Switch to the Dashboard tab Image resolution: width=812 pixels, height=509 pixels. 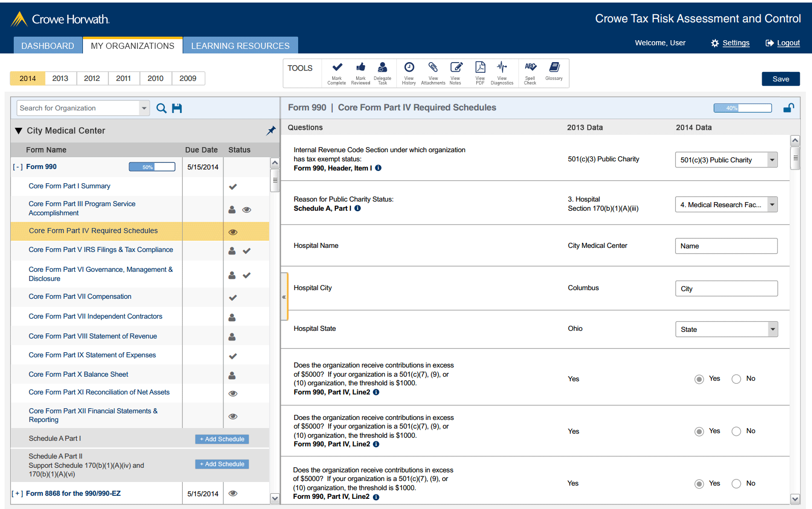pyautogui.click(x=47, y=46)
